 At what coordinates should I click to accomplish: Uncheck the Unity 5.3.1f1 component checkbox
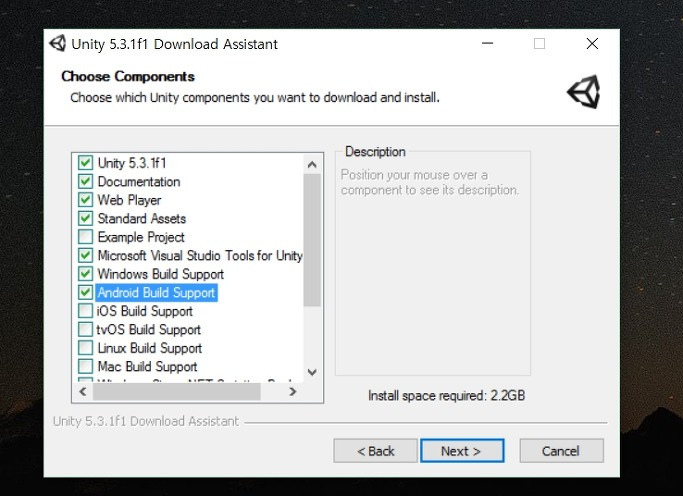point(85,163)
